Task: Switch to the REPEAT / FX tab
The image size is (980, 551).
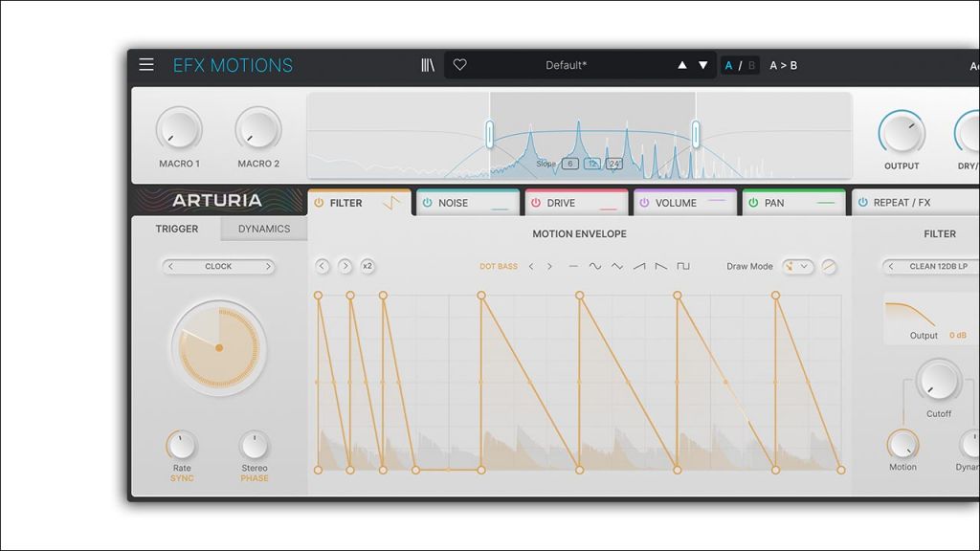Action: (916, 203)
